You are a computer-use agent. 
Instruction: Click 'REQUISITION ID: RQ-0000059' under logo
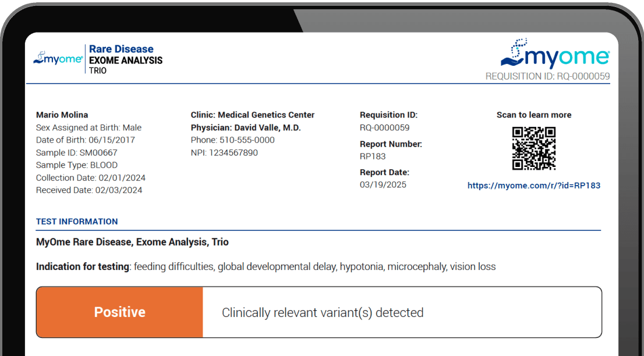pyautogui.click(x=547, y=76)
